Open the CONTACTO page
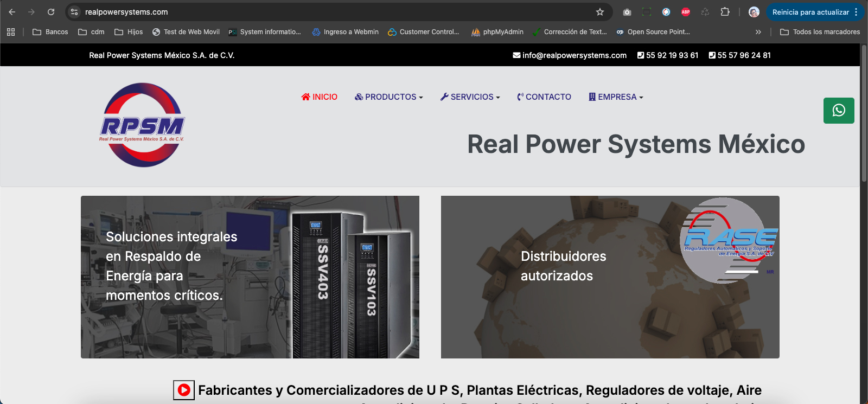 (544, 97)
